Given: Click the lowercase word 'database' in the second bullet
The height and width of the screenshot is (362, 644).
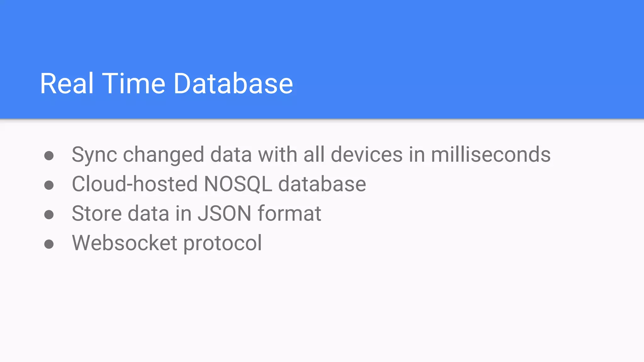Looking at the screenshot, I should pos(322,184).
